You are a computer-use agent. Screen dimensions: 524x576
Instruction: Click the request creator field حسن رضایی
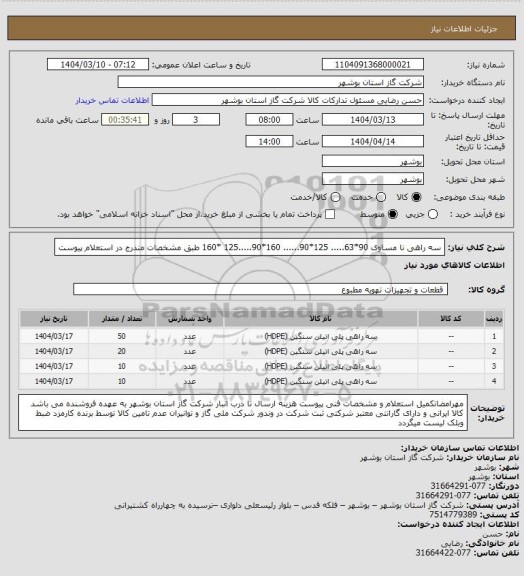(x=288, y=100)
